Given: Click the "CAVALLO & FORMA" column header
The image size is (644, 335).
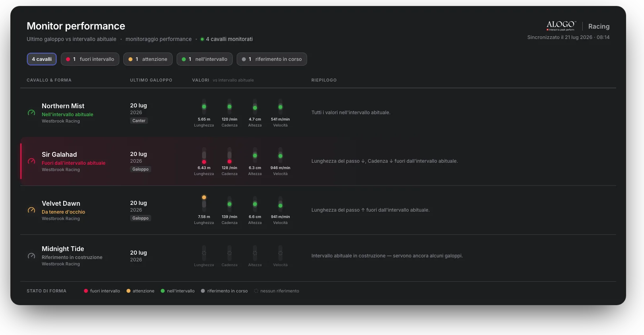Looking at the screenshot, I should [x=49, y=80].
